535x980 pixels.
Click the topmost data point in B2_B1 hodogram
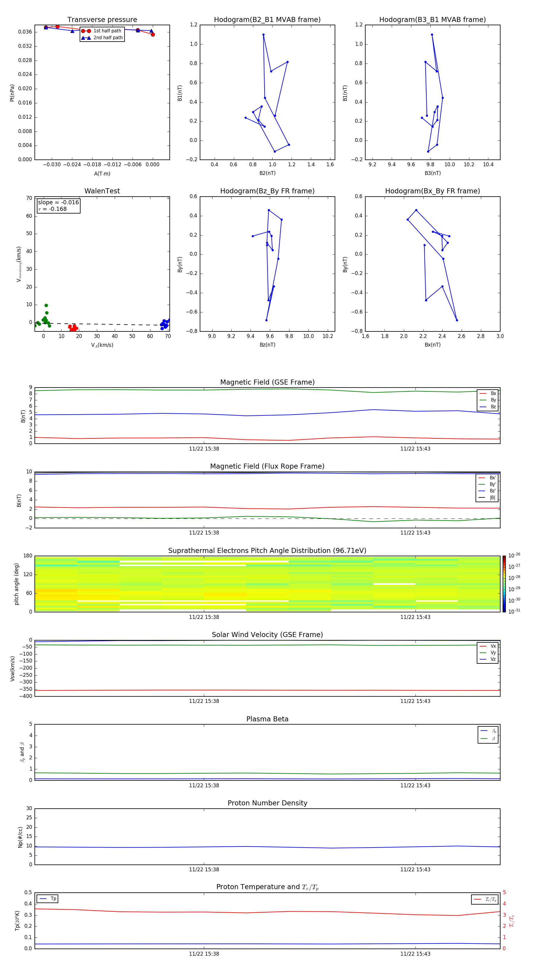click(264, 35)
